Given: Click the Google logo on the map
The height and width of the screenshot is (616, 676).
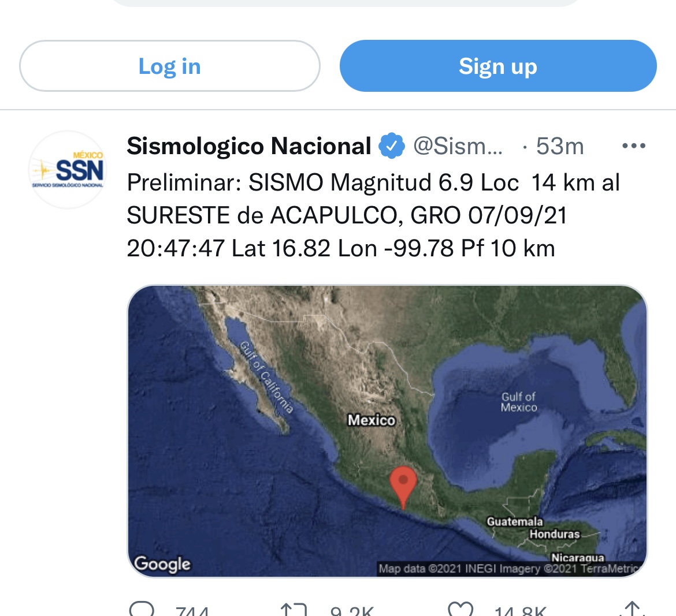Looking at the screenshot, I should point(162,564).
